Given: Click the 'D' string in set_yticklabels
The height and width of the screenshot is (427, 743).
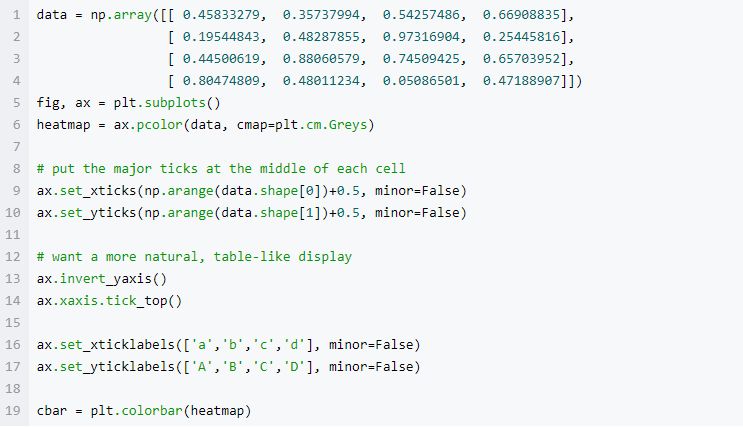Looking at the screenshot, I should [294, 367].
